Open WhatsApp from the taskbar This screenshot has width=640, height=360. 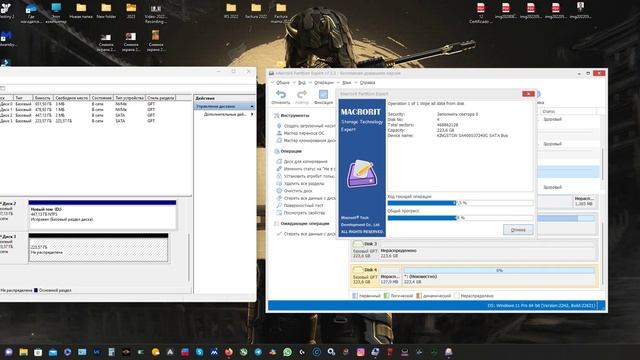[x=287, y=352]
